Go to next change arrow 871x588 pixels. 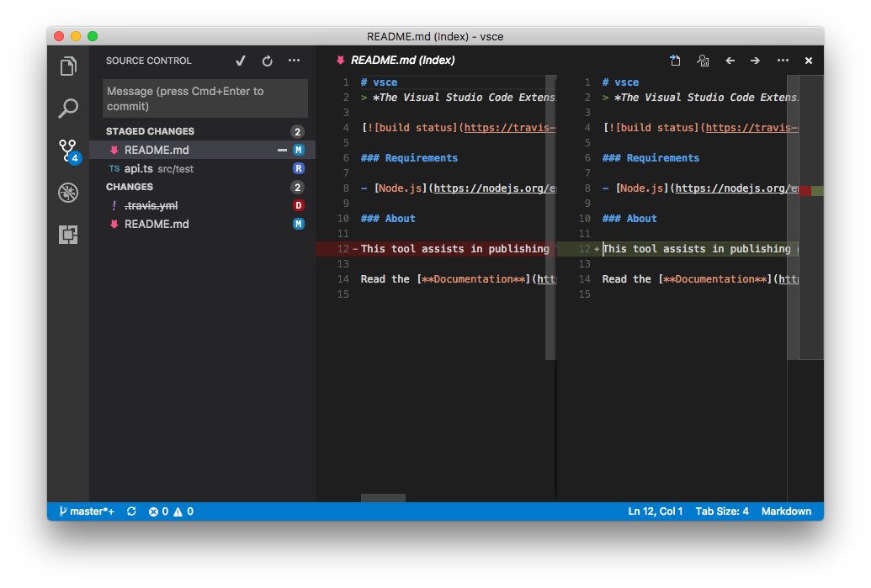click(x=755, y=61)
